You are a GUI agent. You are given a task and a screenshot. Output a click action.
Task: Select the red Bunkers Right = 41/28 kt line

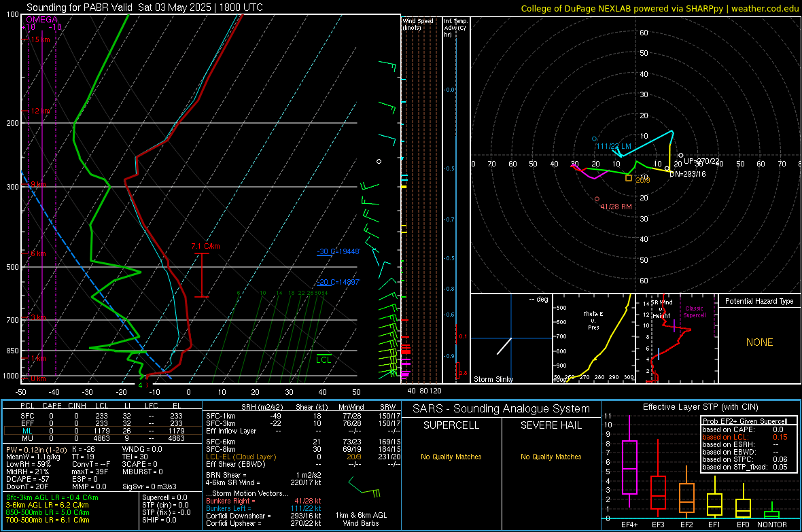coord(263,501)
